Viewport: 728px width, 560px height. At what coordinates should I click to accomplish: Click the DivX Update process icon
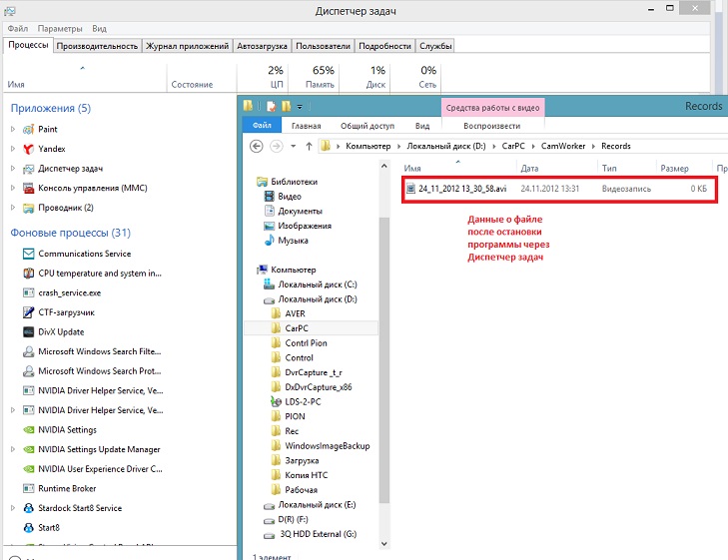click(x=28, y=332)
